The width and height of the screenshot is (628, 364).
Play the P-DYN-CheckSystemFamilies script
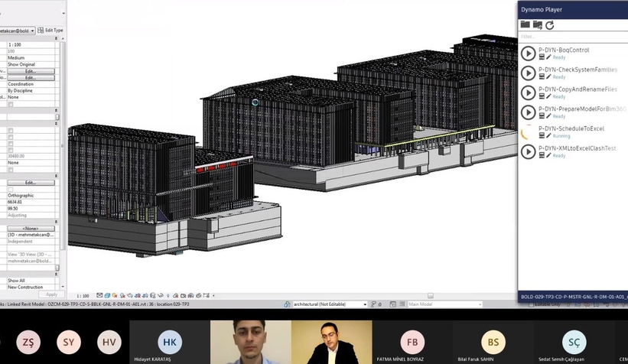[528, 73]
